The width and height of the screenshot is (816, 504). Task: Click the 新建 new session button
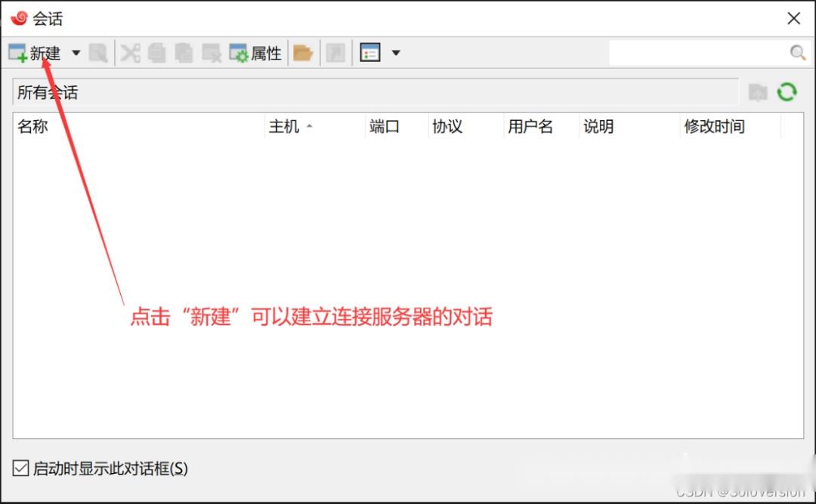pyautogui.click(x=34, y=53)
